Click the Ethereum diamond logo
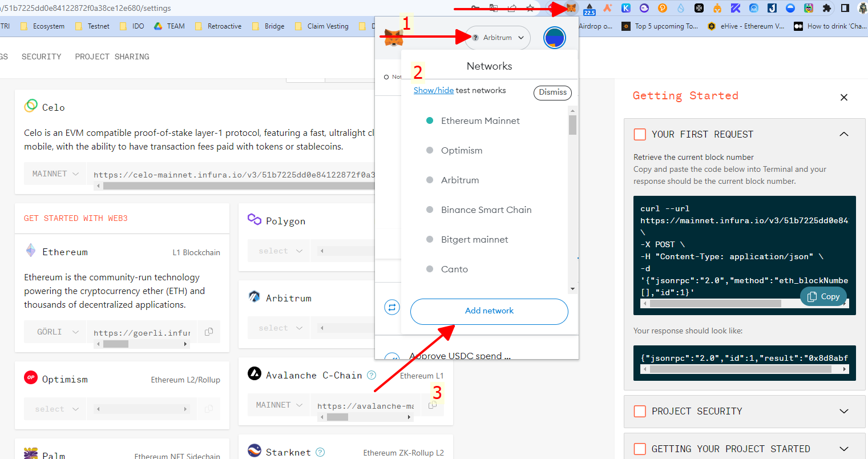This screenshot has height=459, width=868. click(31, 251)
